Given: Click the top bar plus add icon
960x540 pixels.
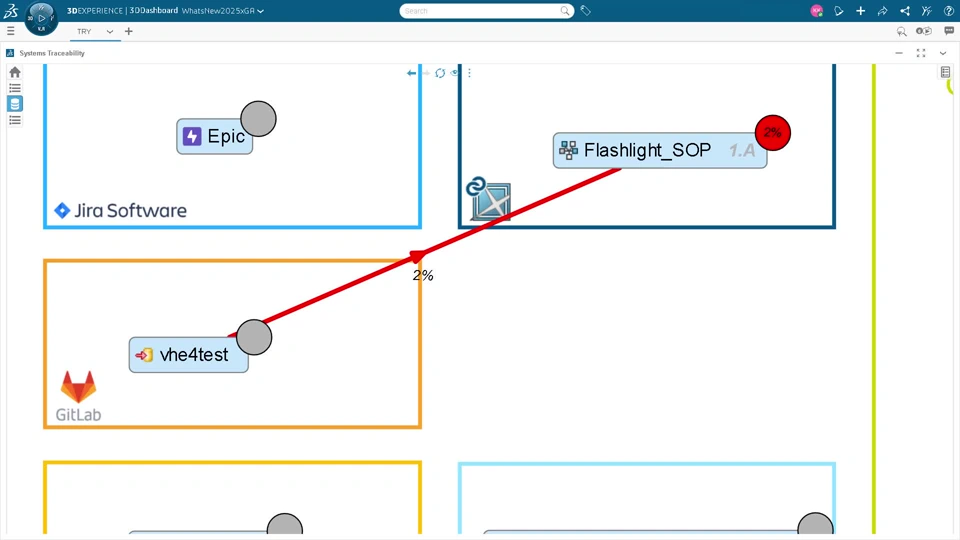Looking at the screenshot, I should (860, 10).
